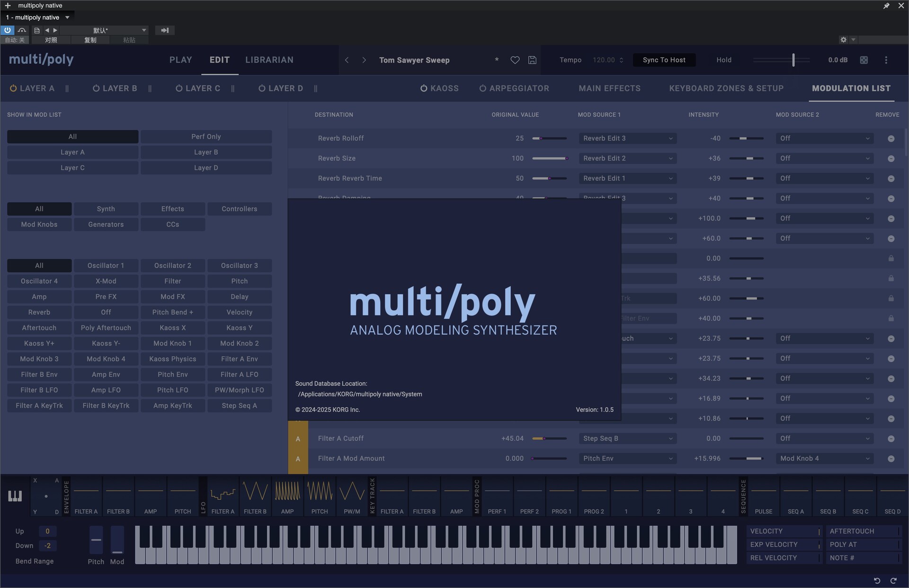Screen dimensions: 909x588
Task: Switch to the LIBRARIAN tab
Action: pos(269,60)
